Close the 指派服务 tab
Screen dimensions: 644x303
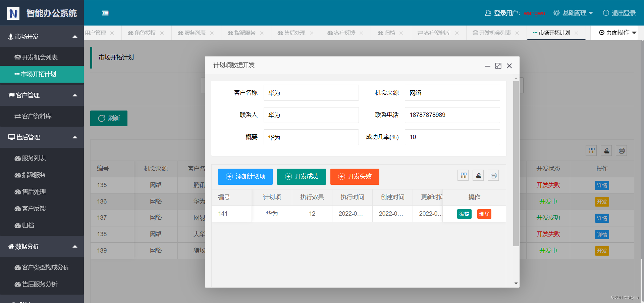[x=262, y=33]
